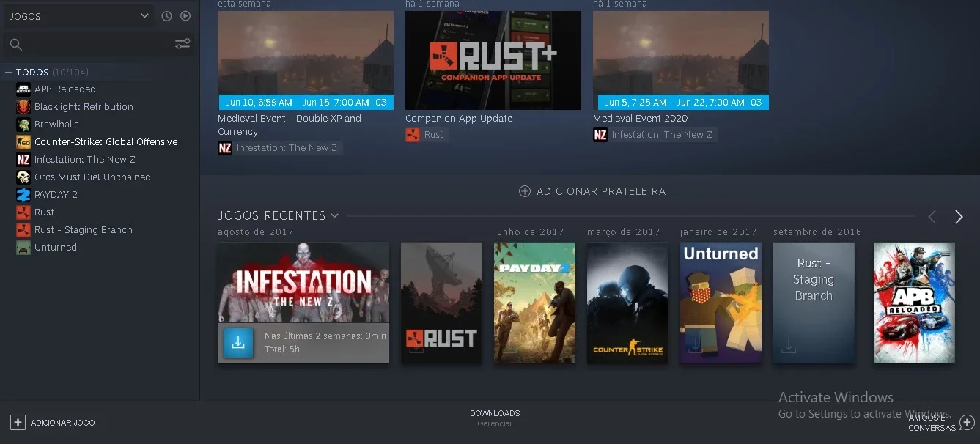Focus the library search field
Screen dimensions: 980x444
pyautogui.click(x=99, y=45)
